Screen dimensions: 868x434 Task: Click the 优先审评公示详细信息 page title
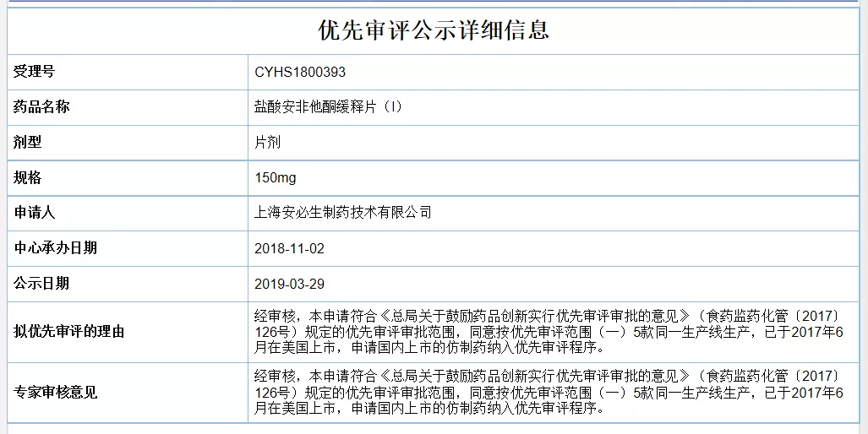(434, 30)
